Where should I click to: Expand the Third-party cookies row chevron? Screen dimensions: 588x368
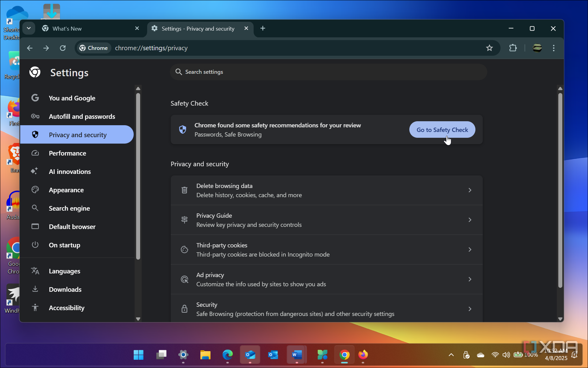pos(470,250)
